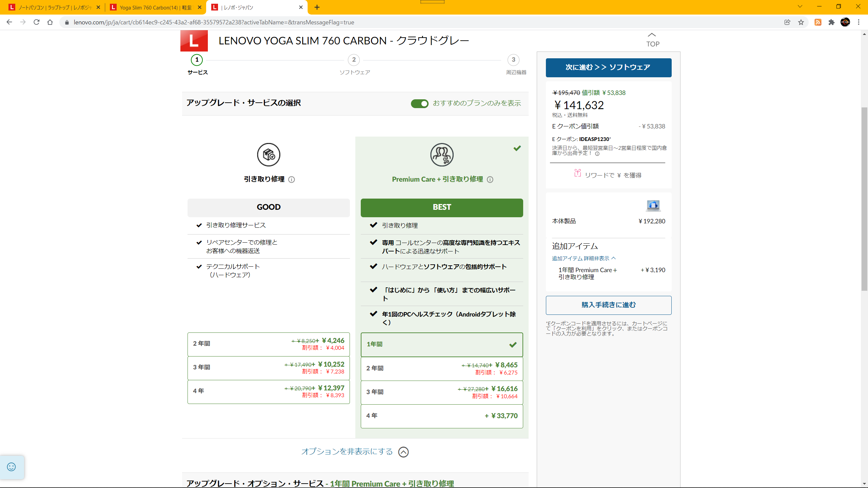This screenshot has height=488, width=868.
Task: Open the Chrome three-dot menu
Action: click(859, 22)
